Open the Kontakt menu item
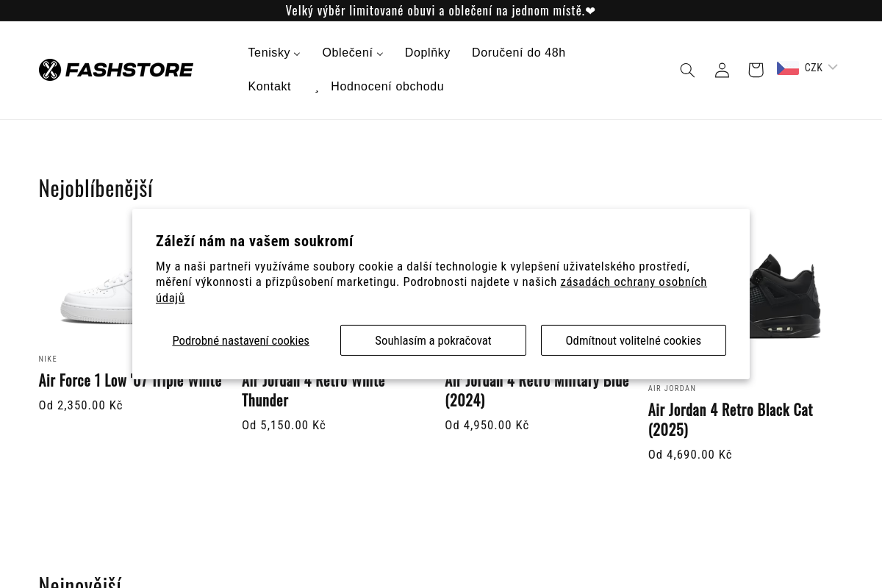Screen dimensions: 882x588 click(269, 86)
